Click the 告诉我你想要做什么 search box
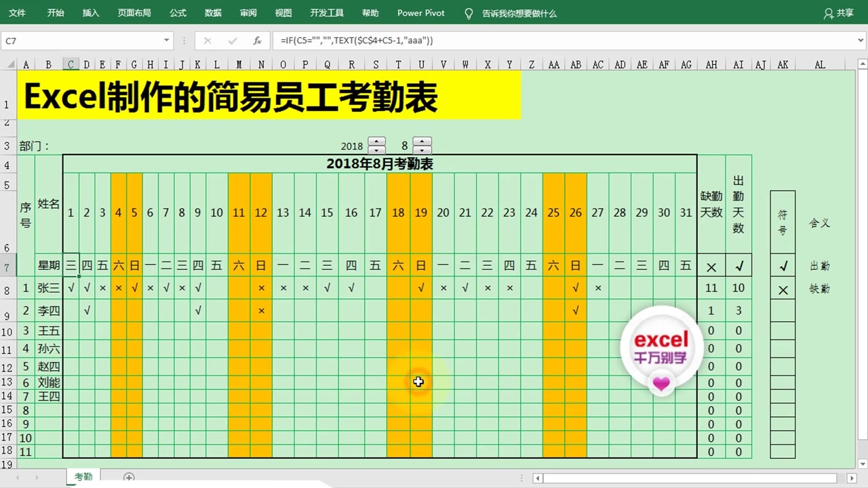Image resolution: width=868 pixels, height=488 pixels. point(519,13)
